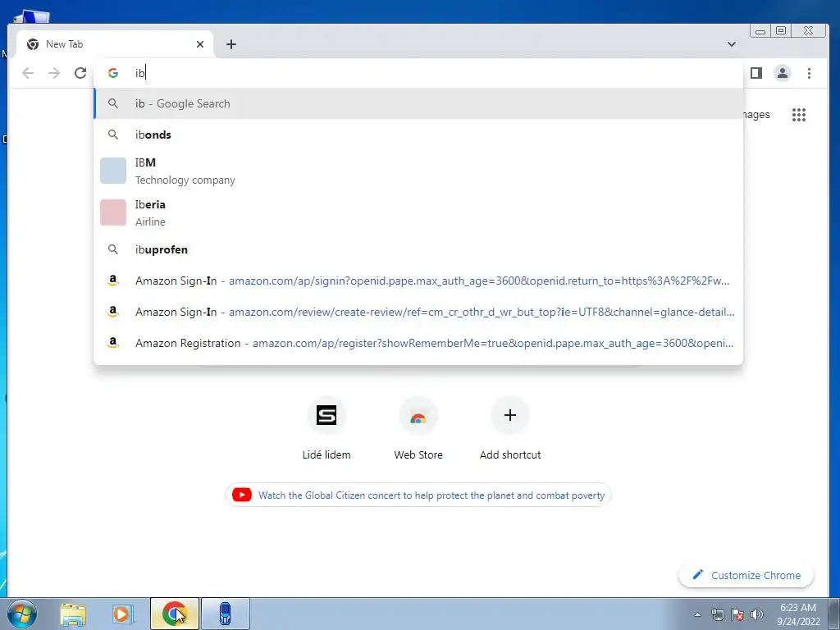This screenshot has height=630, width=840.
Task: Click the network tray icon
Action: tap(717, 614)
